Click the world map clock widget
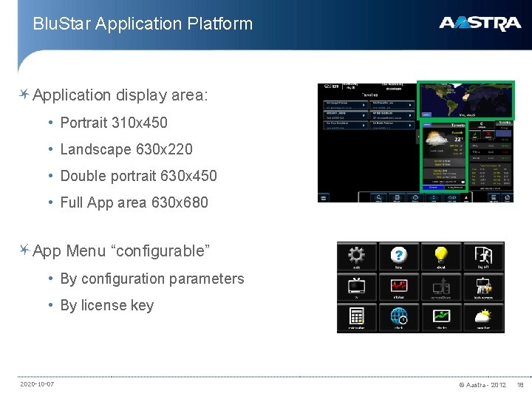532x399 pixels. click(465, 100)
